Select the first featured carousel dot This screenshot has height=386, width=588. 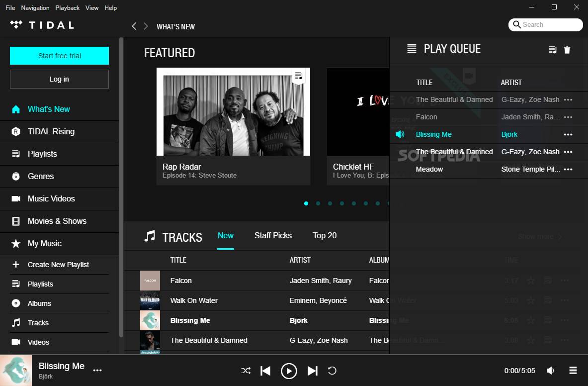[x=306, y=203]
